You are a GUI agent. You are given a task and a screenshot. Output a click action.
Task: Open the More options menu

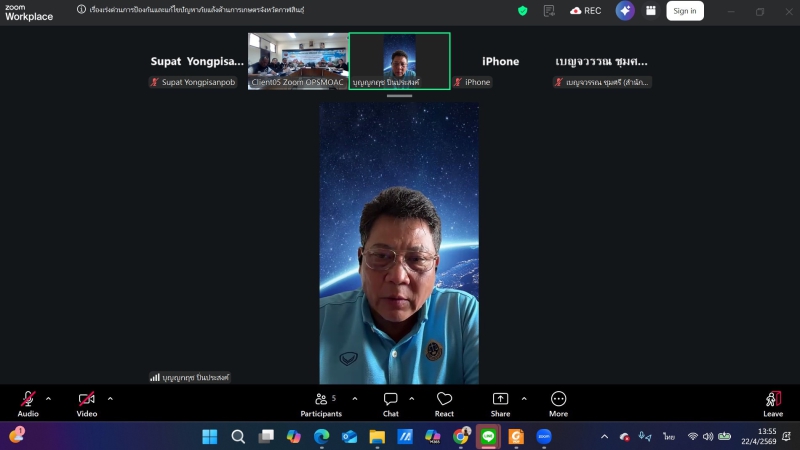click(x=558, y=402)
